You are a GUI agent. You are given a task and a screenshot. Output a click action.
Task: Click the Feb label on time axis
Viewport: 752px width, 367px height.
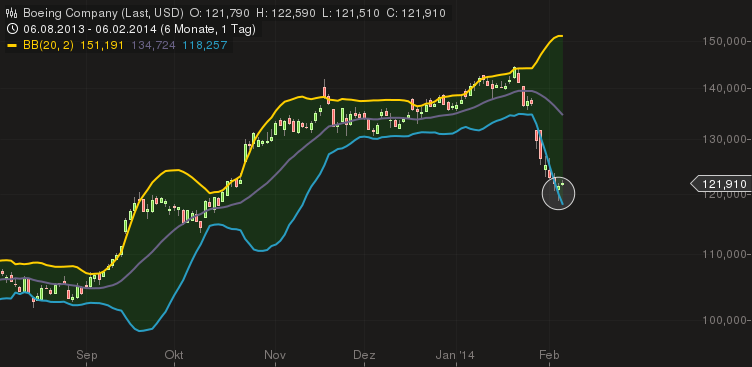(x=549, y=355)
